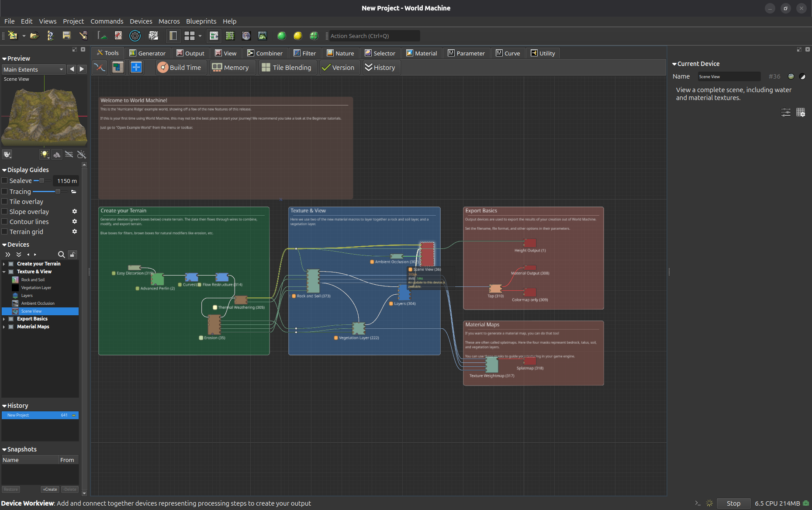
Task: Switch to the Generator tab
Action: [148, 53]
